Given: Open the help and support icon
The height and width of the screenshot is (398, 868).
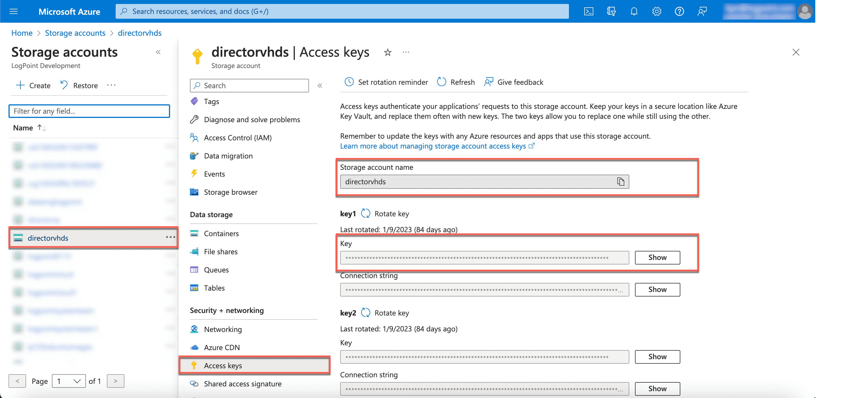Looking at the screenshot, I should point(679,11).
